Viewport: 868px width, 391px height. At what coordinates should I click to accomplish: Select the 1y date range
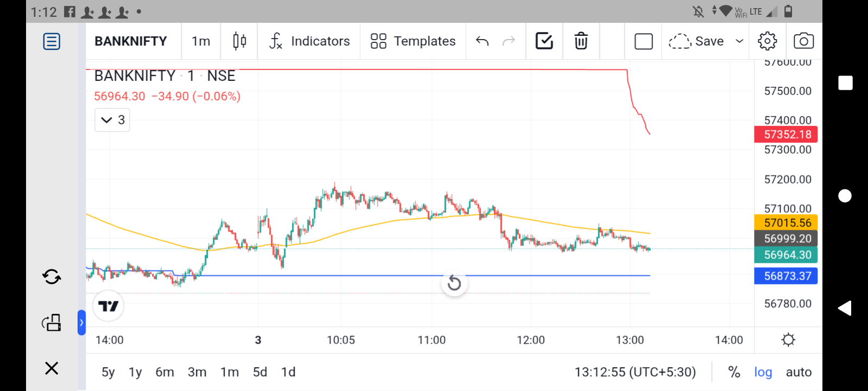pyautogui.click(x=135, y=372)
